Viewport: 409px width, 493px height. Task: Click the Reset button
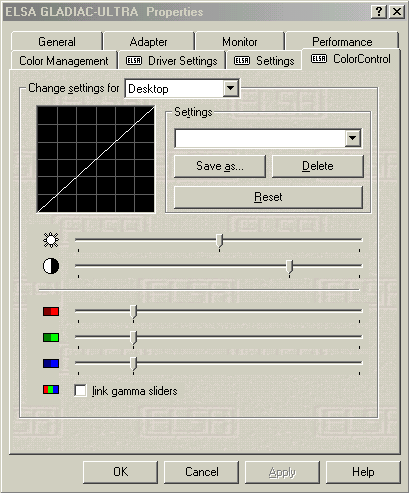[268, 197]
